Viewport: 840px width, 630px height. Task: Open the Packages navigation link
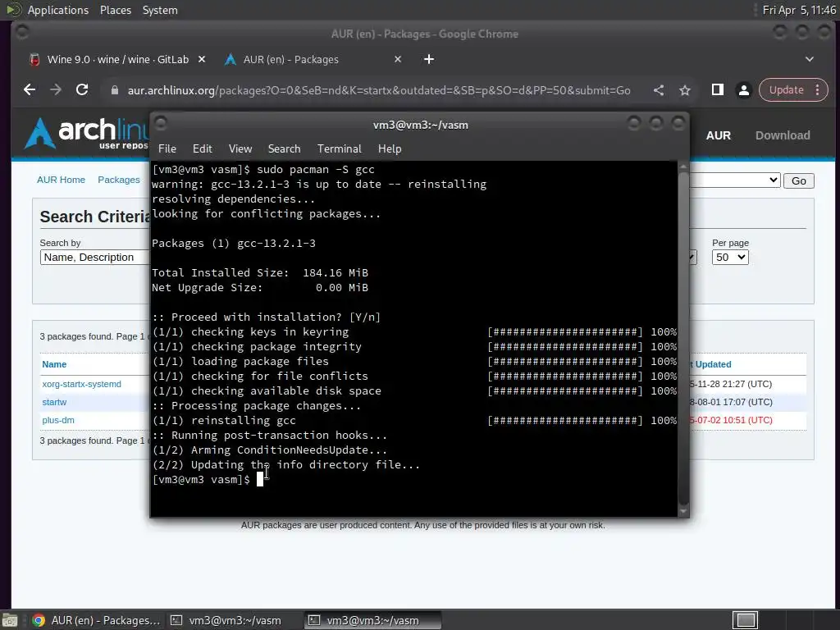[118, 180]
